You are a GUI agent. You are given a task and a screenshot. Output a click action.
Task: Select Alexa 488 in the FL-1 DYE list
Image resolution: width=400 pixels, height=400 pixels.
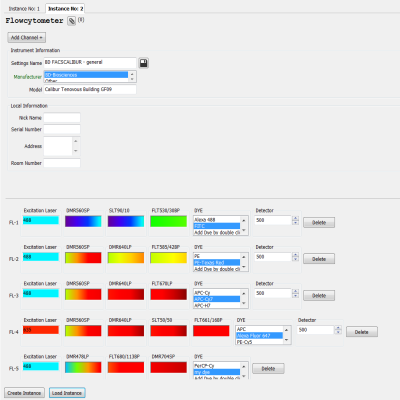[217, 220]
